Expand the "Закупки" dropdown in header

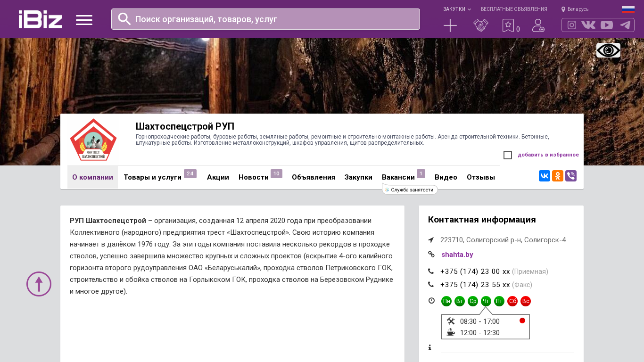(456, 9)
